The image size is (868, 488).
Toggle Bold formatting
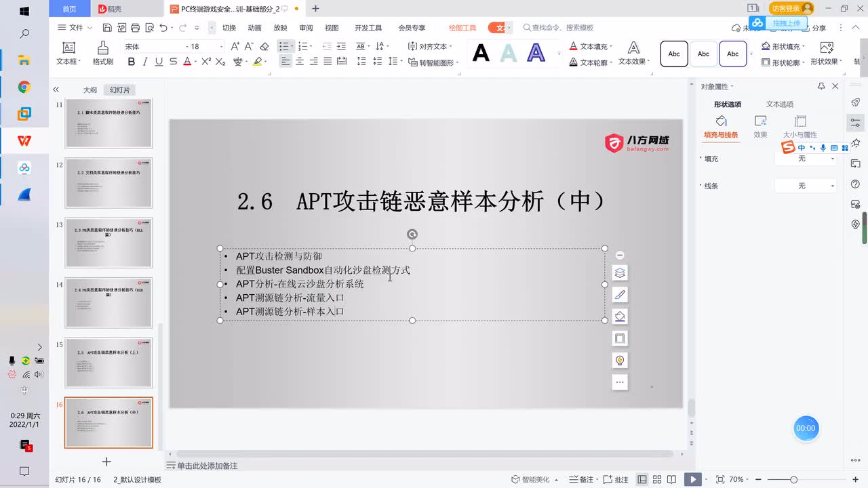click(132, 62)
